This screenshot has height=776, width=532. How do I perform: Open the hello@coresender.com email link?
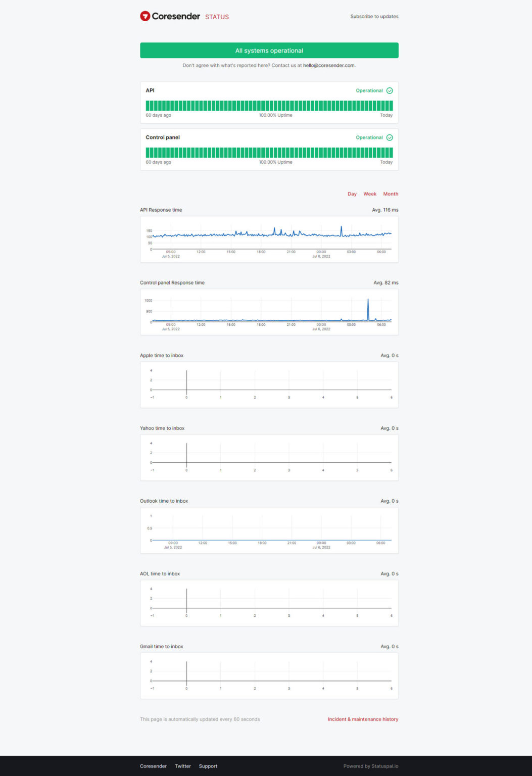pyautogui.click(x=328, y=66)
